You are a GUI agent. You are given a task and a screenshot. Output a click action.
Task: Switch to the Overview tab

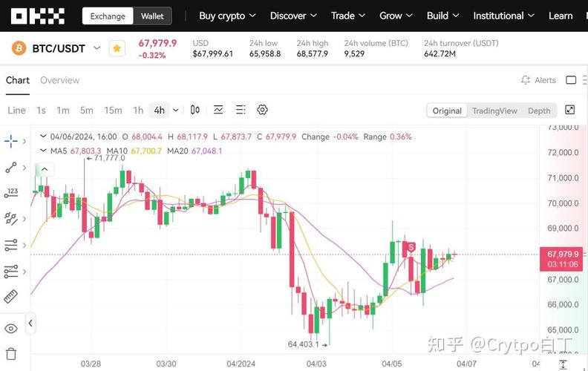click(x=59, y=80)
